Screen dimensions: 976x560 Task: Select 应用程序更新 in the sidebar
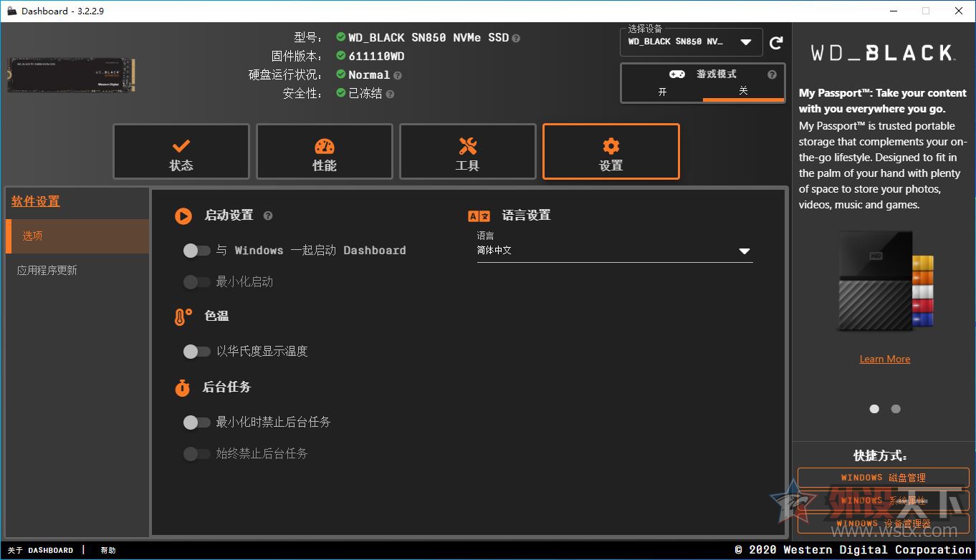coord(48,270)
